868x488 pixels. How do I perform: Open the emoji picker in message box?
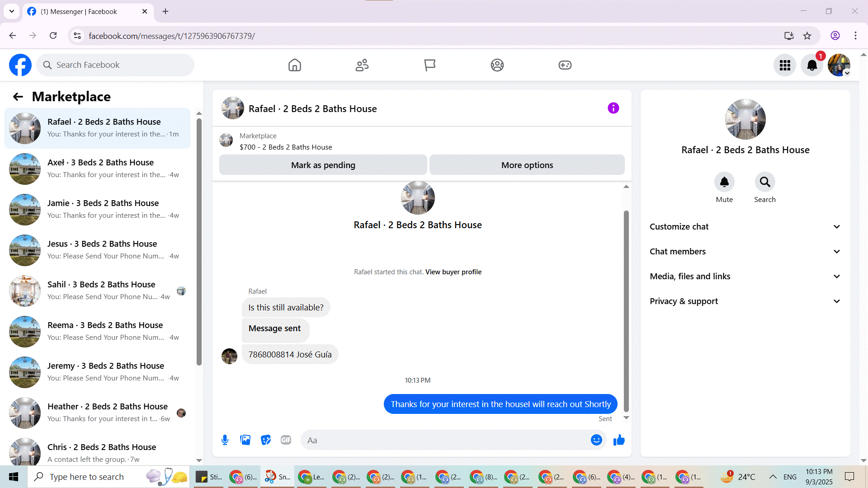pos(597,440)
